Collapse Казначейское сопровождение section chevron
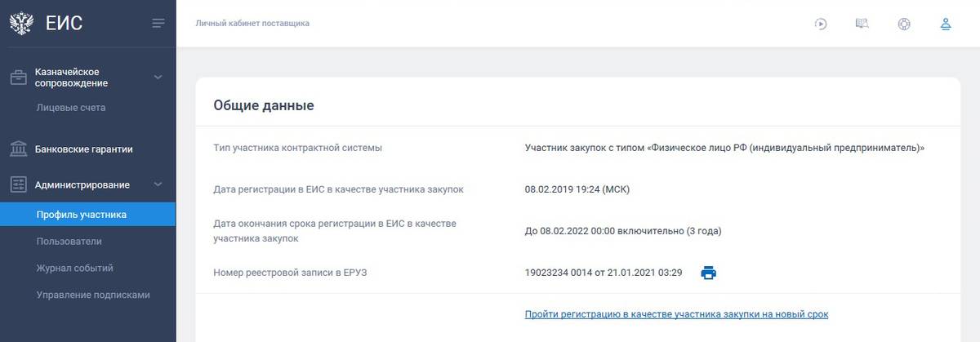This screenshot has width=980, height=342. (158, 78)
